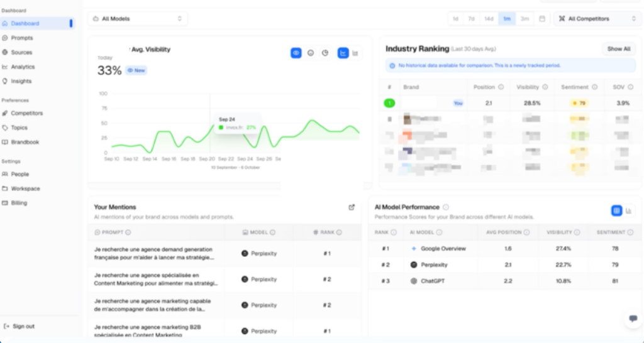Click the Visibility column info icon in Industry Ranking
644x343 pixels.
pos(545,87)
